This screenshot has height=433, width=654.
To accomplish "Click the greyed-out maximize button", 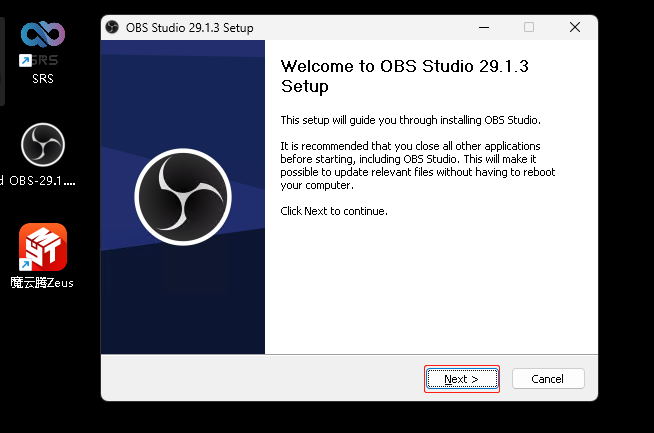I will pyautogui.click(x=529, y=27).
